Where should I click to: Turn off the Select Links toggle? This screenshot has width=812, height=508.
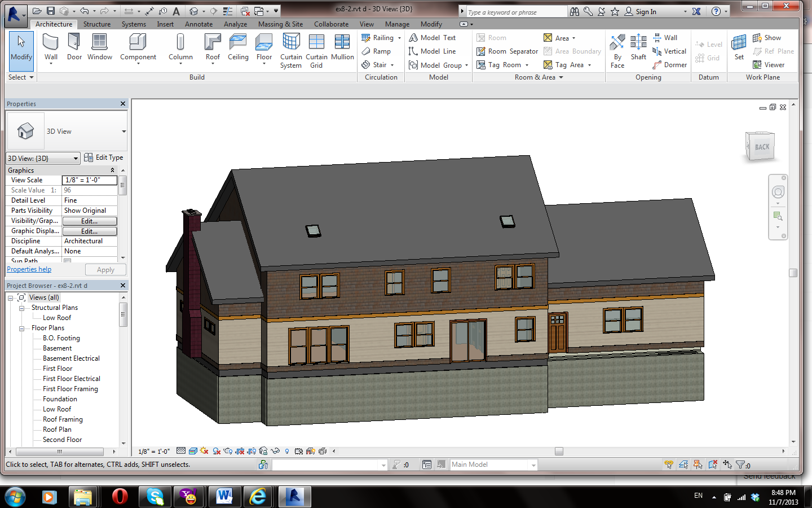pos(669,464)
